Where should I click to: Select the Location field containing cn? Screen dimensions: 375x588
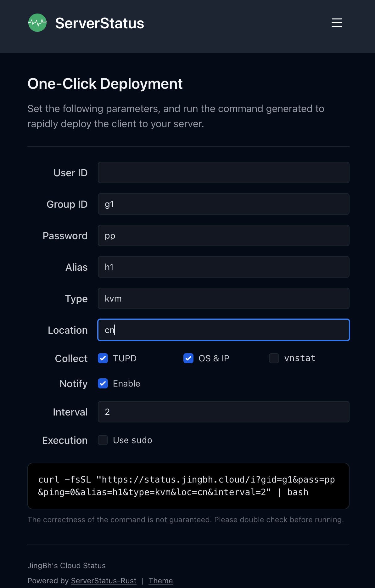tap(223, 330)
